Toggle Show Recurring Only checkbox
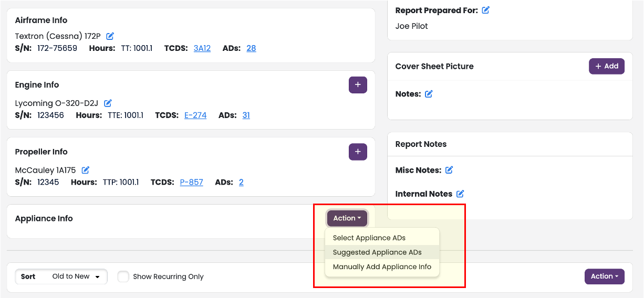The image size is (644, 298). point(123,276)
